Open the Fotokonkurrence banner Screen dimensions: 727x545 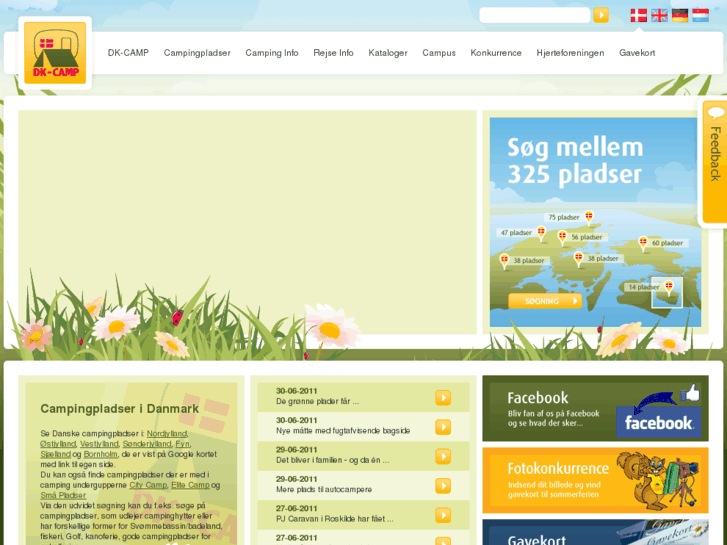coord(595,481)
